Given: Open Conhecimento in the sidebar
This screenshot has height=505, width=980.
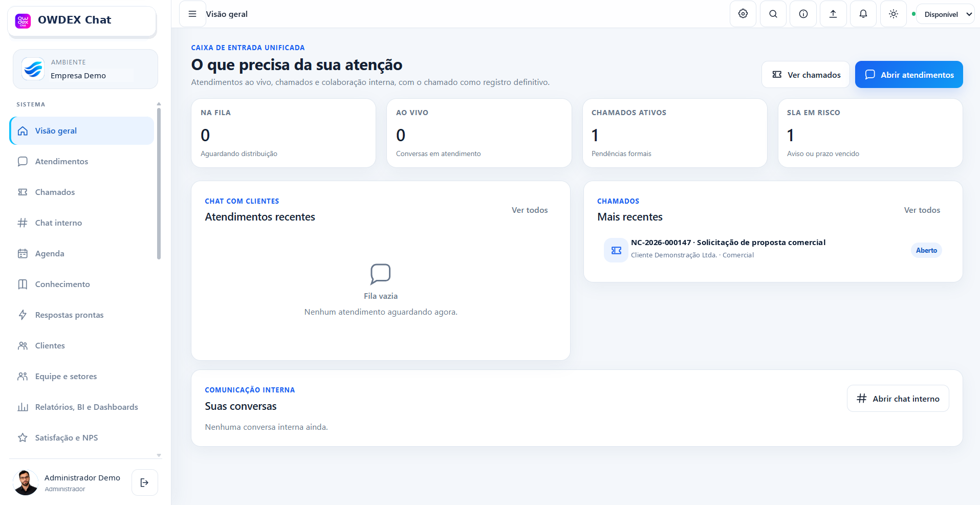Looking at the screenshot, I should [x=82, y=284].
